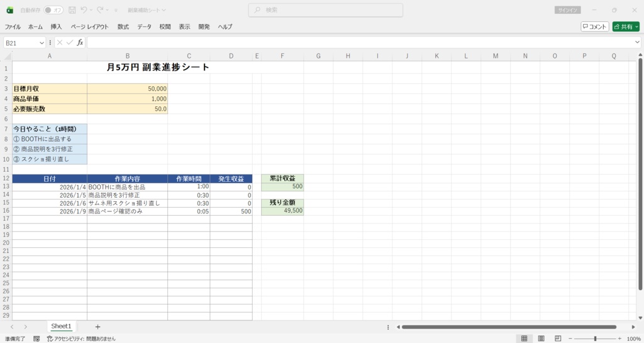Select column B header

click(x=127, y=56)
